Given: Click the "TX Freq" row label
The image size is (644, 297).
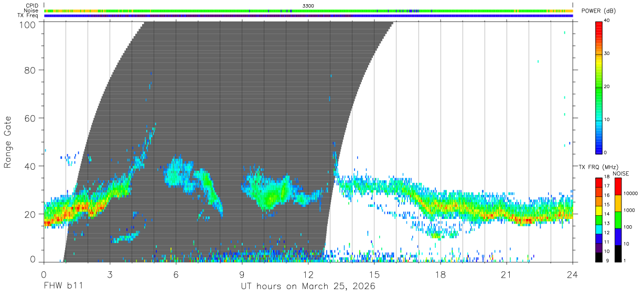Looking at the screenshot, I should point(28,16).
